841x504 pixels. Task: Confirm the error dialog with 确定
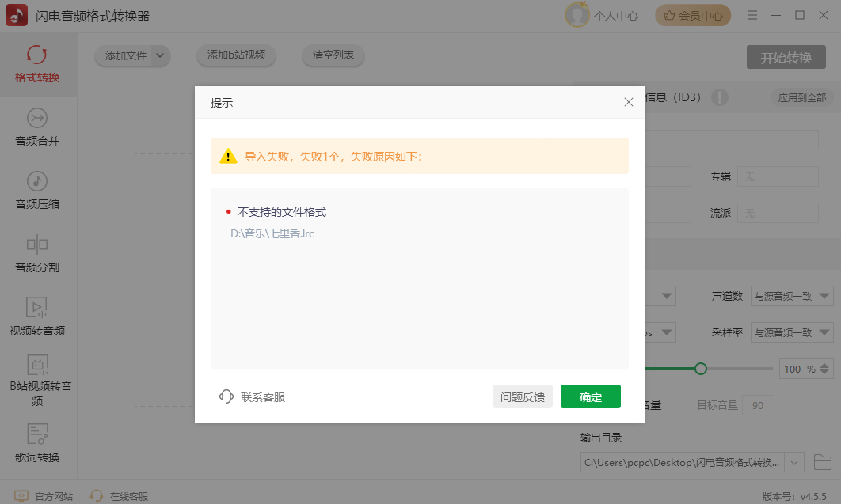tap(590, 396)
